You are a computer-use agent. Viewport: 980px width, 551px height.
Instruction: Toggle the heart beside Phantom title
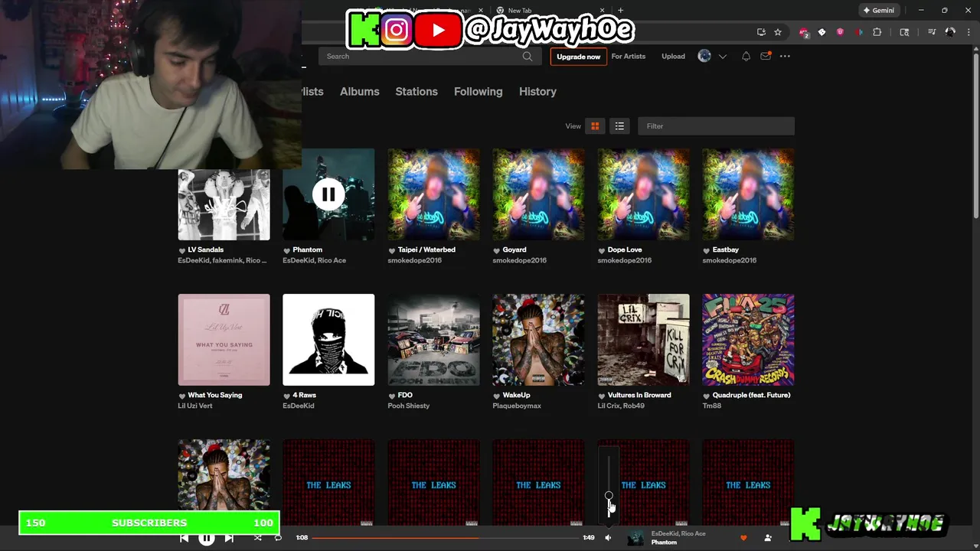pos(287,250)
